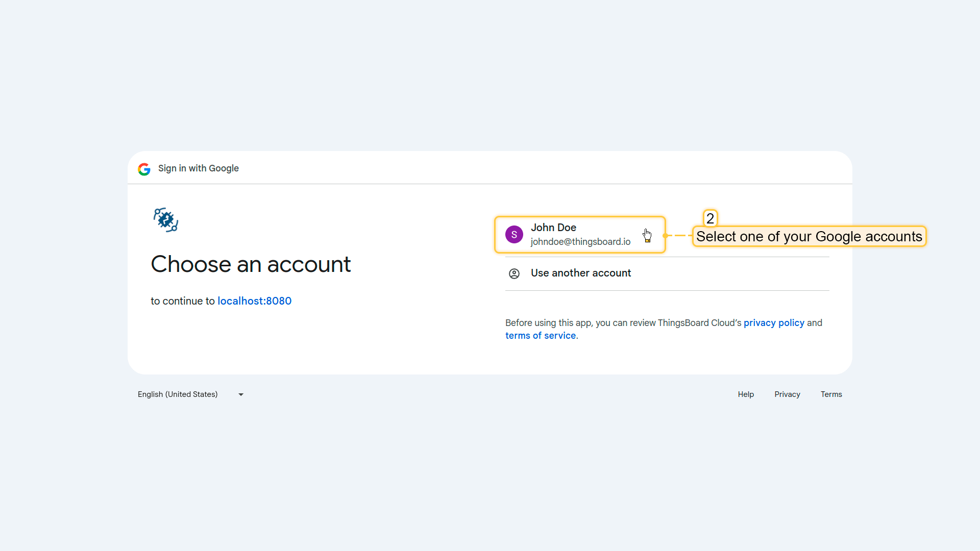Screen dimensions: 980x551
Task: Click the ThingsBoard app logo icon
Action: click(166, 220)
